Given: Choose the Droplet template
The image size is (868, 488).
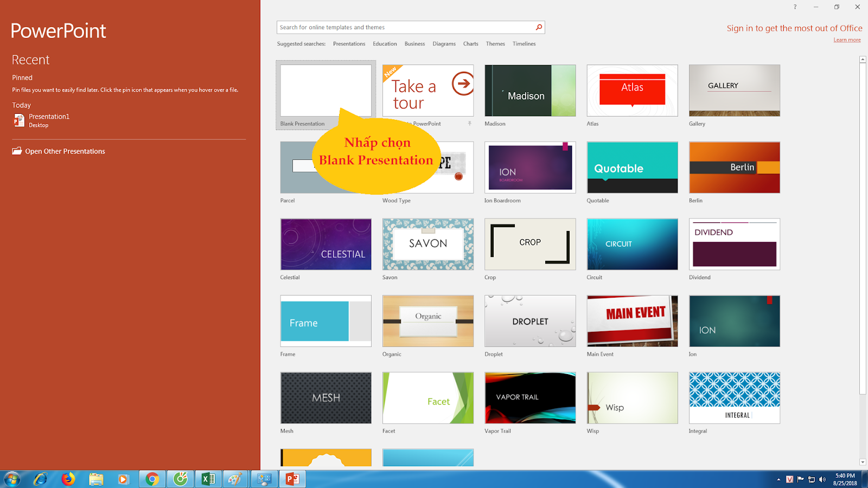Looking at the screenshot, I should pyautogui.click(x=530, y=321).
